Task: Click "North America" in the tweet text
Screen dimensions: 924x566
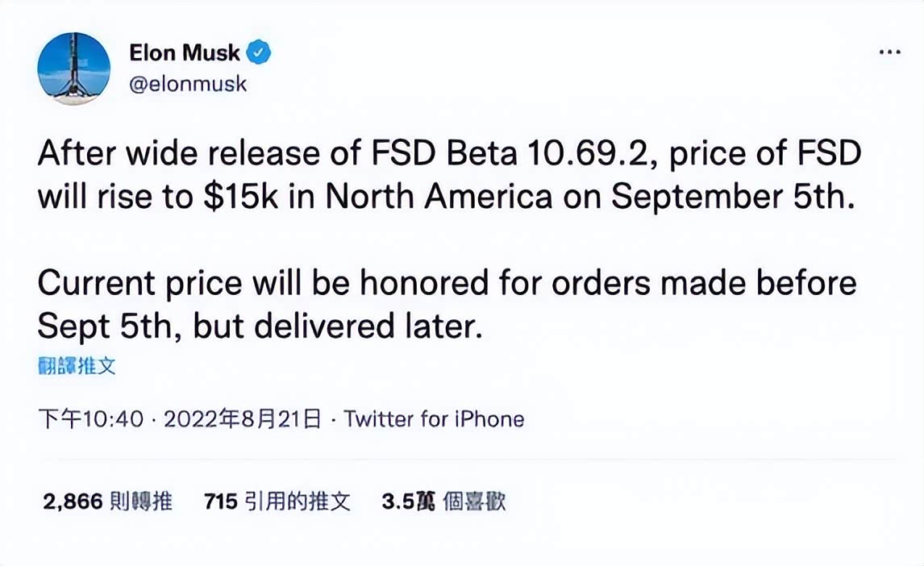Action: tap(439, 196)
